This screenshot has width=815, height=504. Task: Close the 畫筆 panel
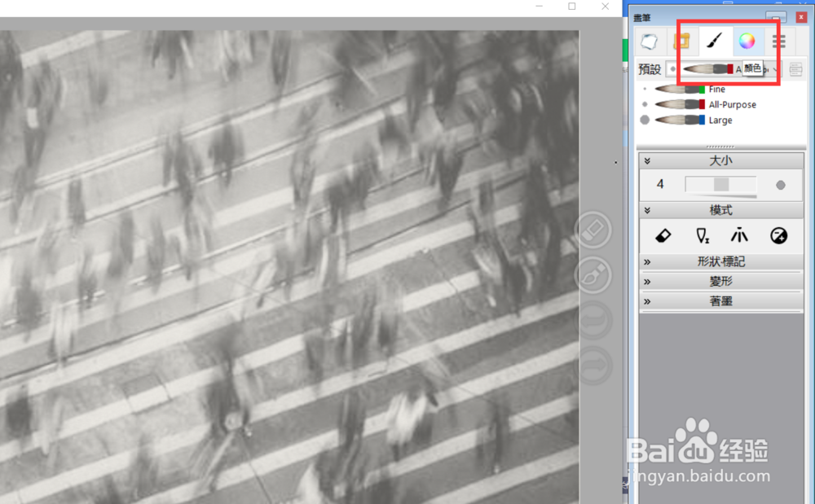[x=801, y=17]
